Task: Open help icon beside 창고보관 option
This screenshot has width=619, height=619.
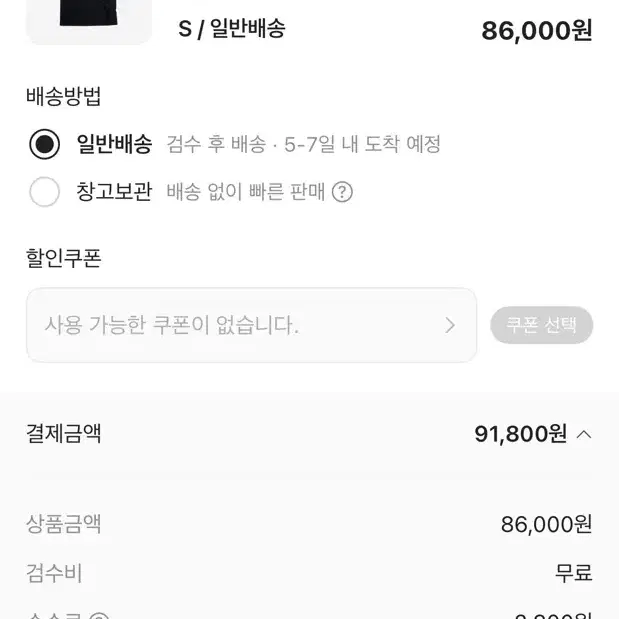Action: (342, 192)
